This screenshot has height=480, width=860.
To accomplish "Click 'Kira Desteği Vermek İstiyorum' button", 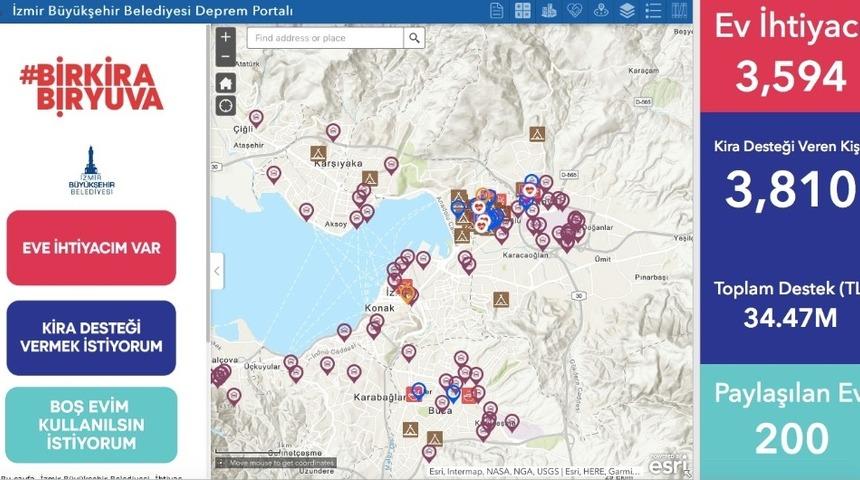I will tap(91, 337).
